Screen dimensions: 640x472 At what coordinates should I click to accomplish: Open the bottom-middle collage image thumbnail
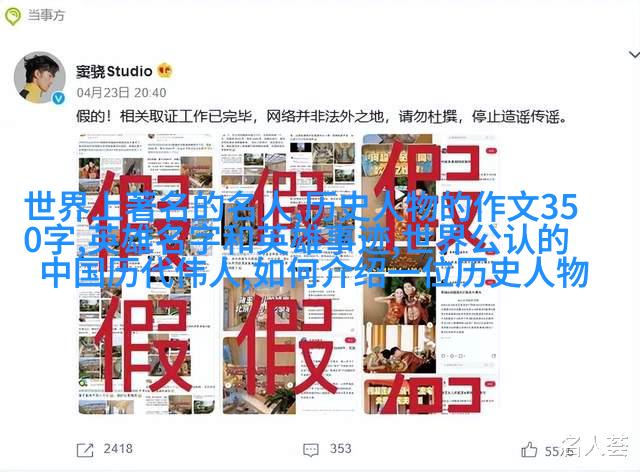[x=288, y=345]
